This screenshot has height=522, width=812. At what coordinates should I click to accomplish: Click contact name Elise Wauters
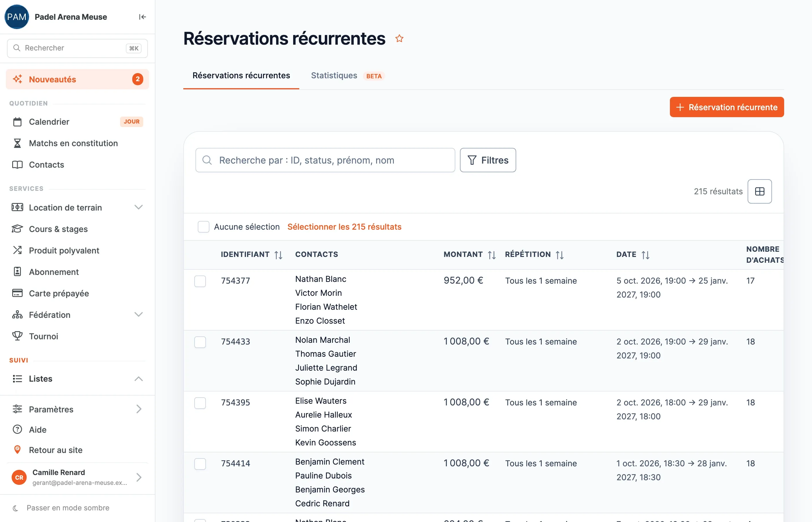[x=321, y=401]
